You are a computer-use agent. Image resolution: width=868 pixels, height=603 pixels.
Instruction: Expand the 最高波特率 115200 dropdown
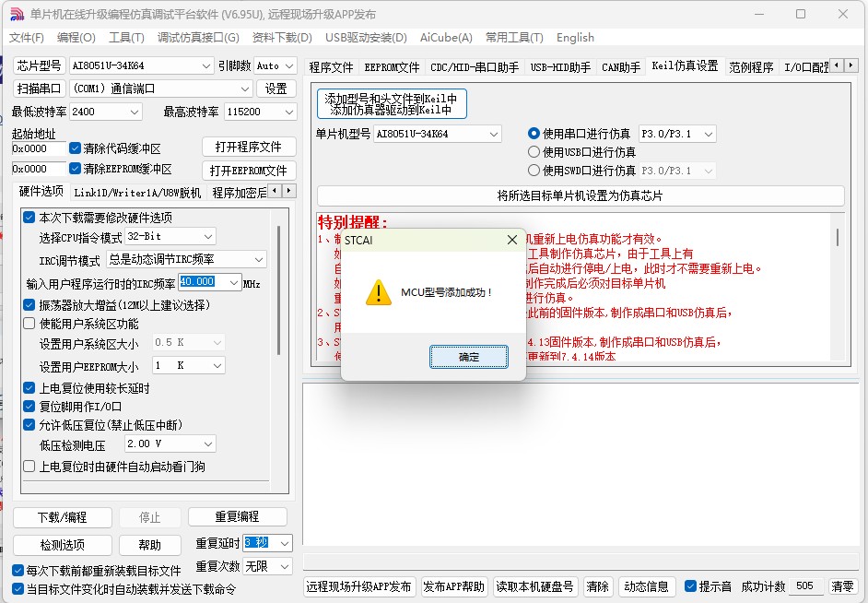pyautogui.click(x=289, y=112)
